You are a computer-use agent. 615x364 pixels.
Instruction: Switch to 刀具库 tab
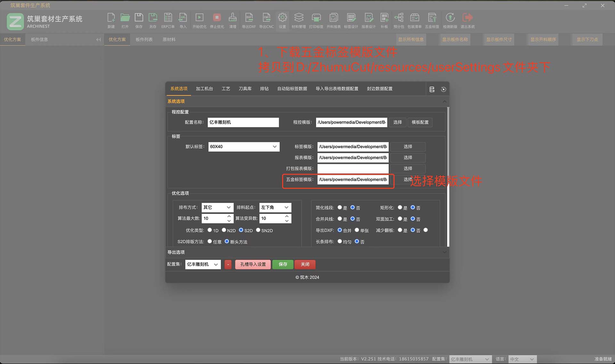tap(245, 89)
